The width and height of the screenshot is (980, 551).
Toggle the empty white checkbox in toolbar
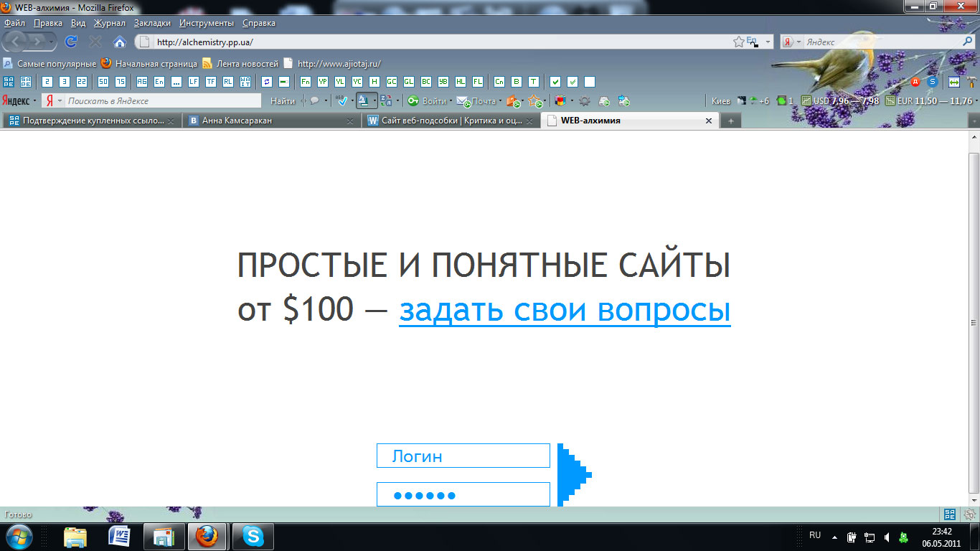point(589,82)
